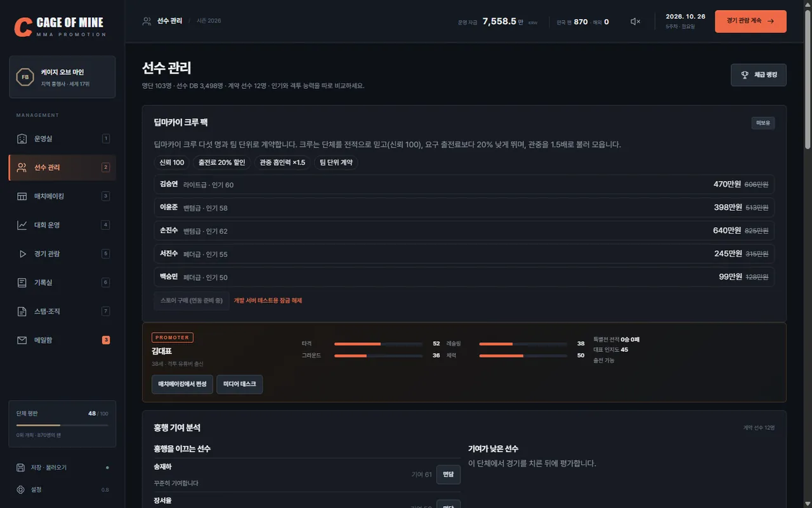This screenshot has width=812, height=508.
Task: Click the 운영실 building icon
Action: pos(22,138)
